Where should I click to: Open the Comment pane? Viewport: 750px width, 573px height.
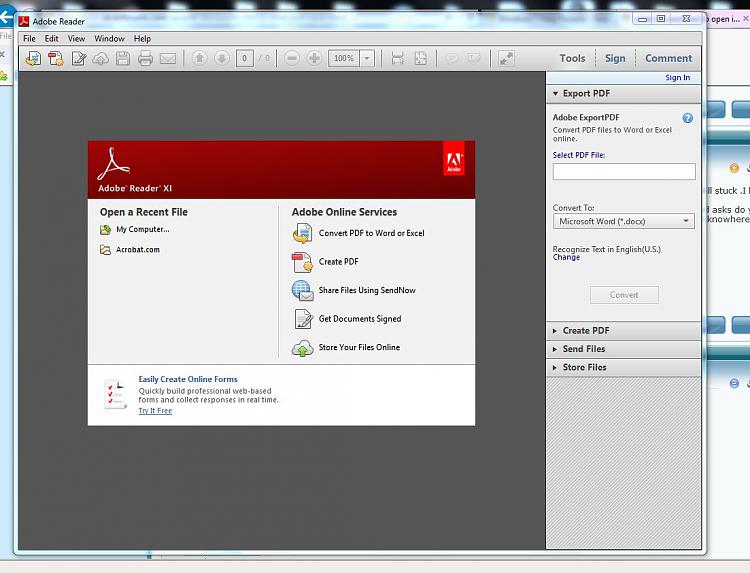coord(668,58)
